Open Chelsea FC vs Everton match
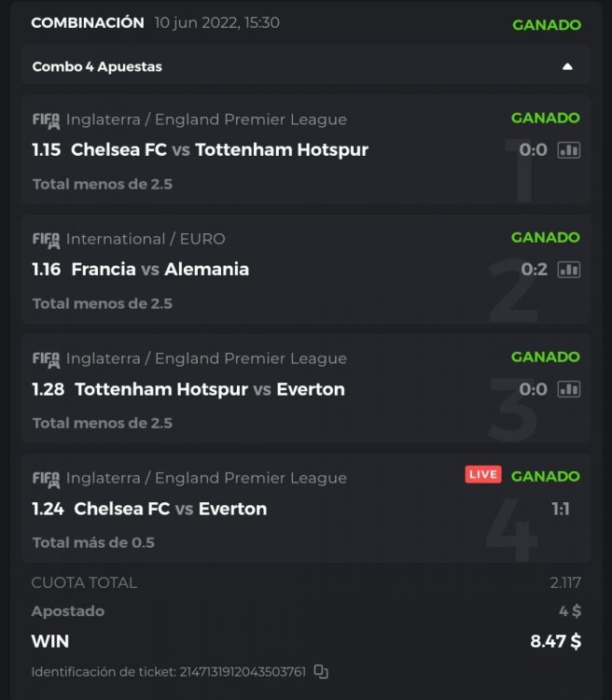612x700 pixels. (x=170, y=509)
